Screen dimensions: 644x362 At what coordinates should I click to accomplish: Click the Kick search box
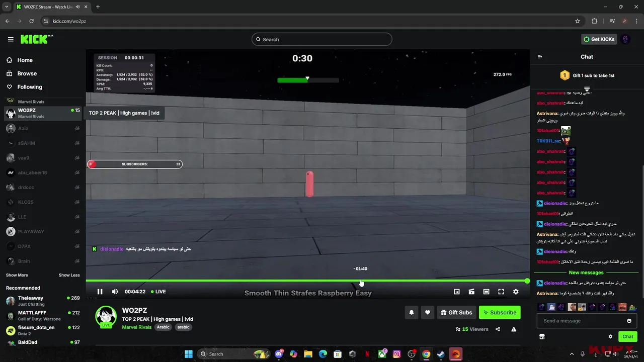tap(322, 39)
